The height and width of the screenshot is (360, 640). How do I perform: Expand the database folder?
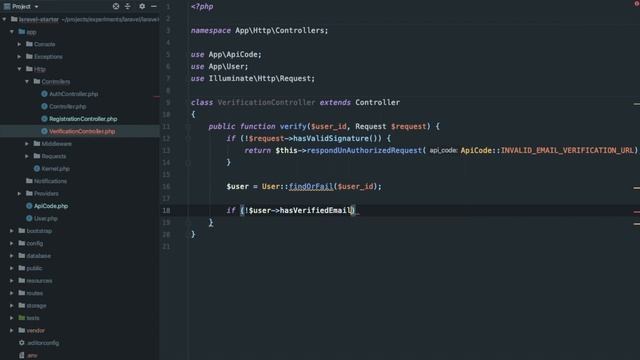coord(12,256)
